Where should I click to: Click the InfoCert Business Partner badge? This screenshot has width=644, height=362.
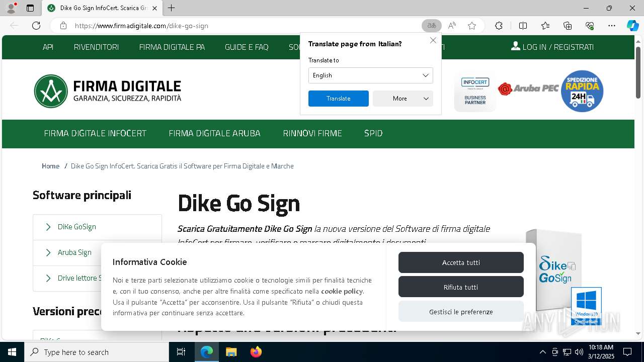click(475, 92)
